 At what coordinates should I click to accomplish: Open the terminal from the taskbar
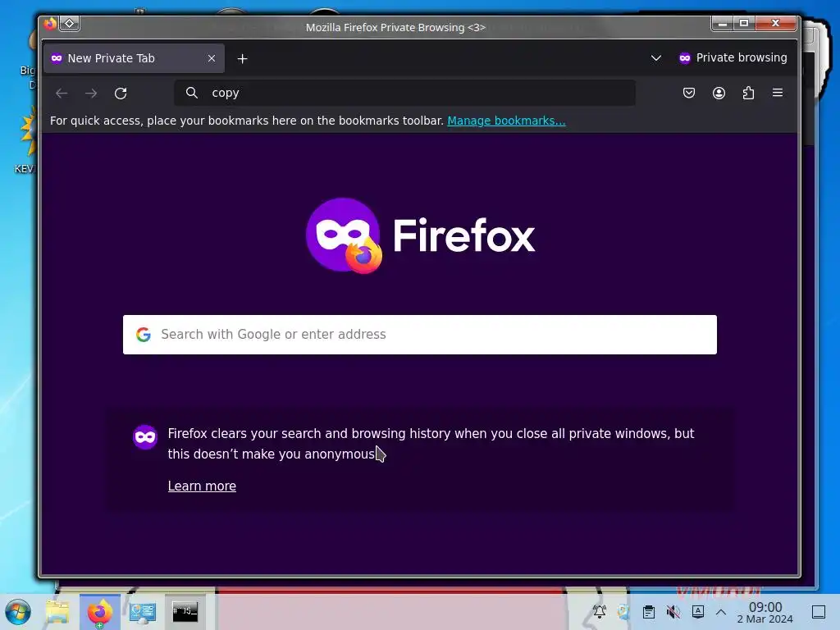(x=185, y=611)
